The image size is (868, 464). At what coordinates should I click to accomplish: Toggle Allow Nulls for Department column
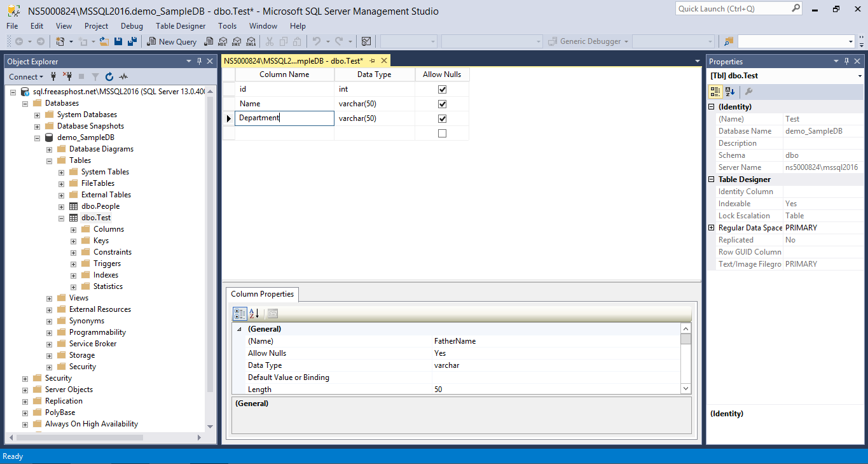[x=442, y=118]
